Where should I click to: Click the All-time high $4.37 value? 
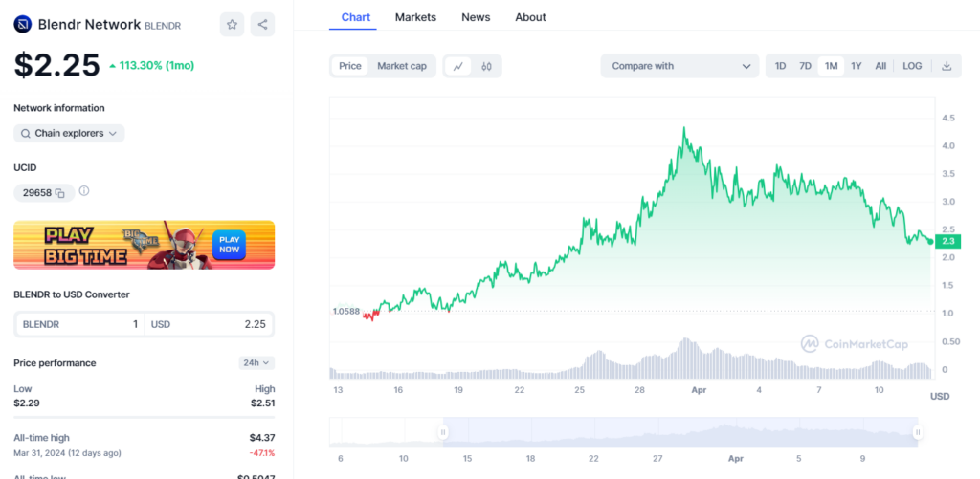pyautogui.click(x=262, y=438)
